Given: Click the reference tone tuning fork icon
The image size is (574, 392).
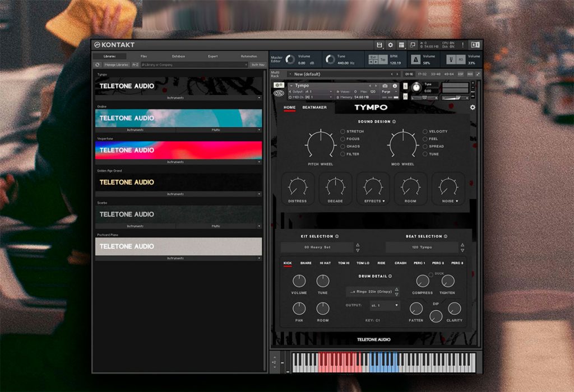Looking at the screenshot, I should click(x=451, y=59).
